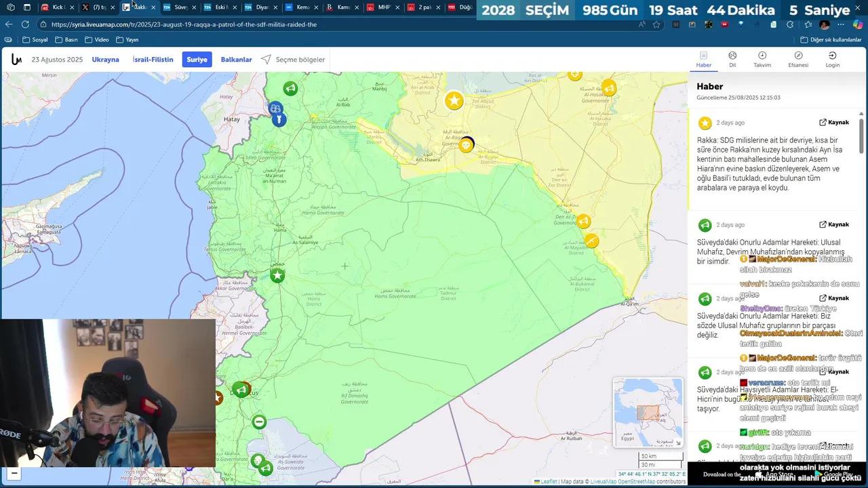Open the Dil language menu
Image resolution: width=868 pixels, height=488 pixels.
point(732,60)
